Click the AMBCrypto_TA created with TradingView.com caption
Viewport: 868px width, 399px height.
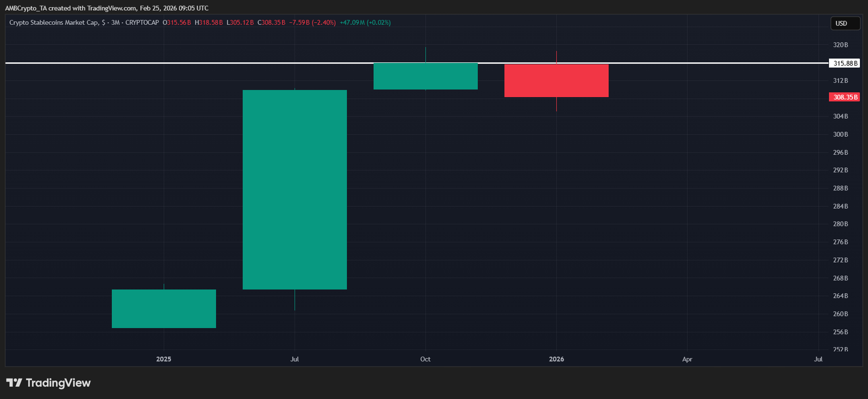(106, 8)
